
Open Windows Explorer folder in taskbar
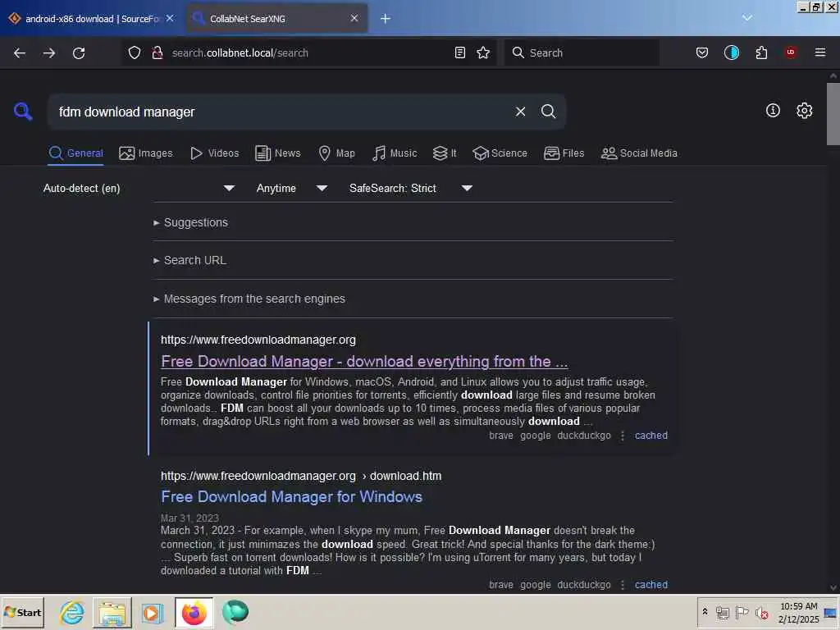pyautogui.click(x=112, y=612)
